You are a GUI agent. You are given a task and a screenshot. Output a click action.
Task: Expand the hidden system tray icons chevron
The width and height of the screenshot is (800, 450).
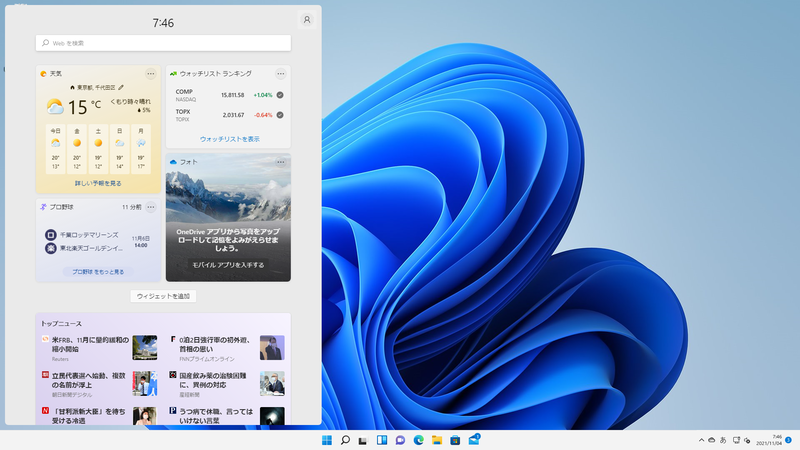702,440
